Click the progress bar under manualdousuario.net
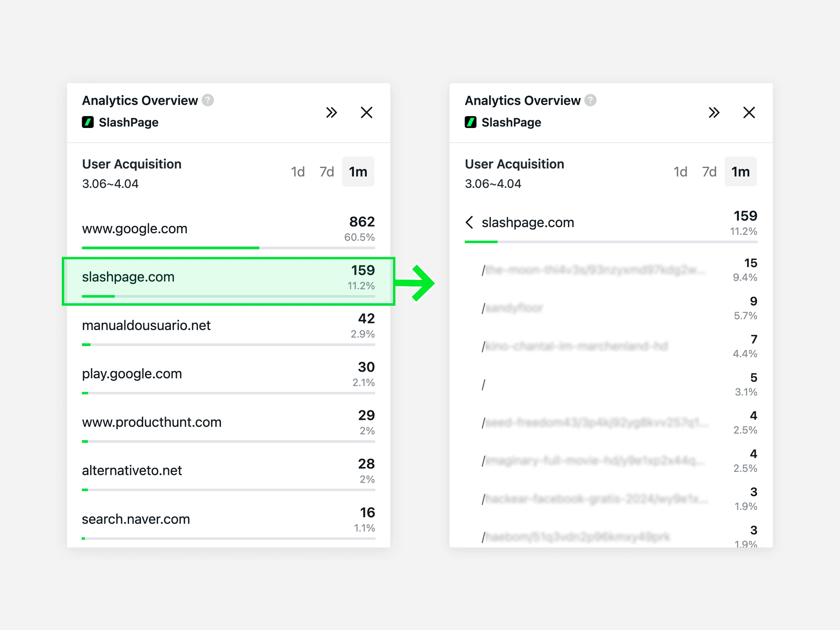Screen dimensions: 840x630 click(x=228, y=345)
